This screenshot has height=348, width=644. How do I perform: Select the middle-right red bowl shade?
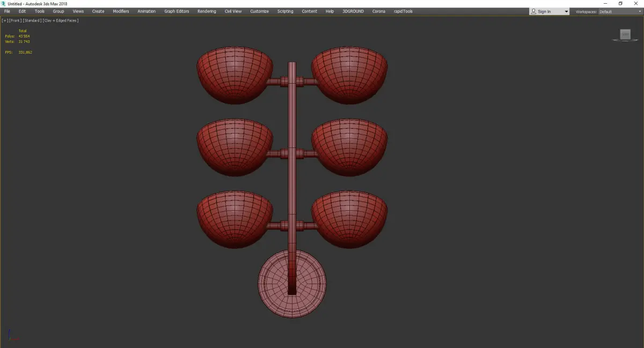(x=349, y=147)
